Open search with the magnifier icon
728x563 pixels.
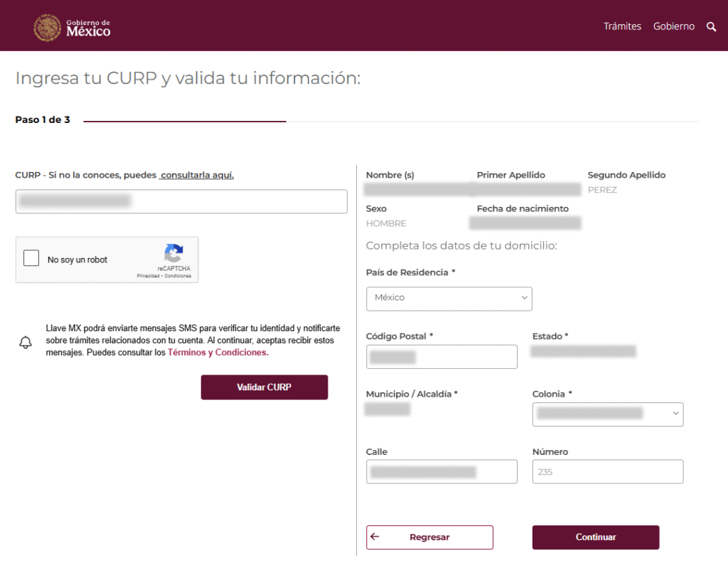711,27
